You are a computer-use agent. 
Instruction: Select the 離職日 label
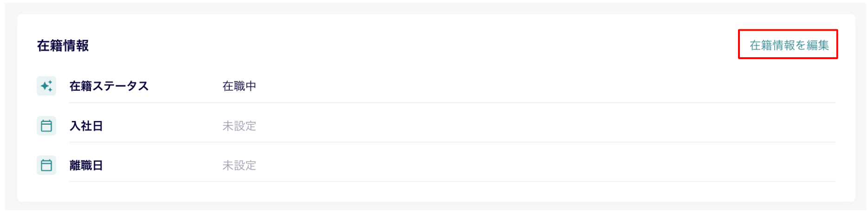pyautogui.click(x=86, y=165)
